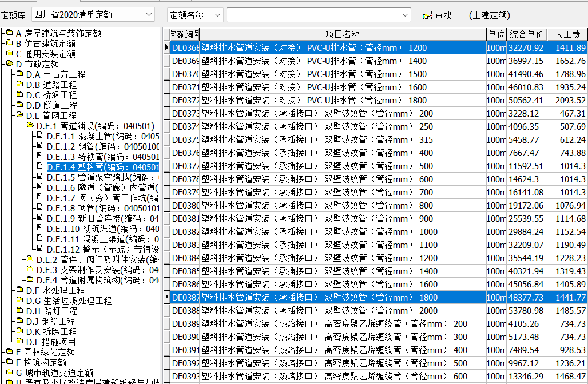The image size is (588, 384).
Task: Select tree item D.E.1.6 隧道（管廊）内管道
Action: click(x=102, y=187)
